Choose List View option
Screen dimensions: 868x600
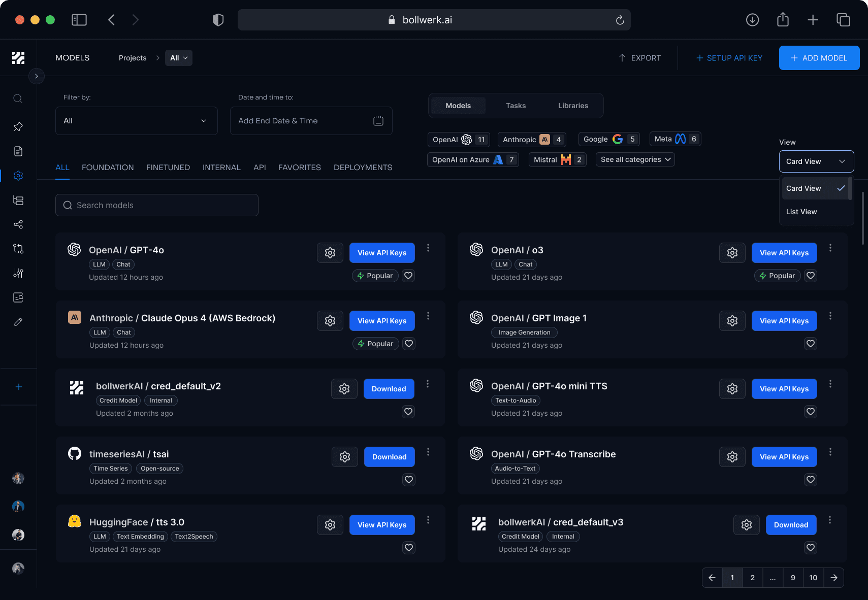coord(816,212)
